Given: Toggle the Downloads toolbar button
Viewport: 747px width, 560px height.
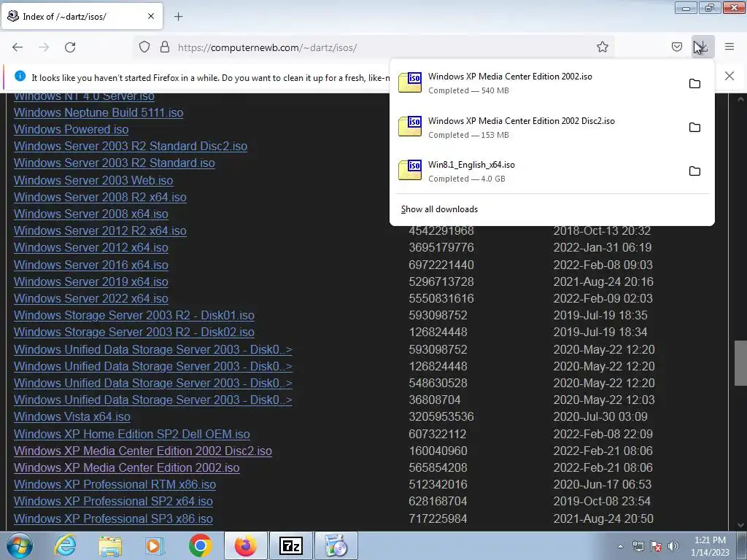Looking at the screenshot, I should click(x=703, y=47).
